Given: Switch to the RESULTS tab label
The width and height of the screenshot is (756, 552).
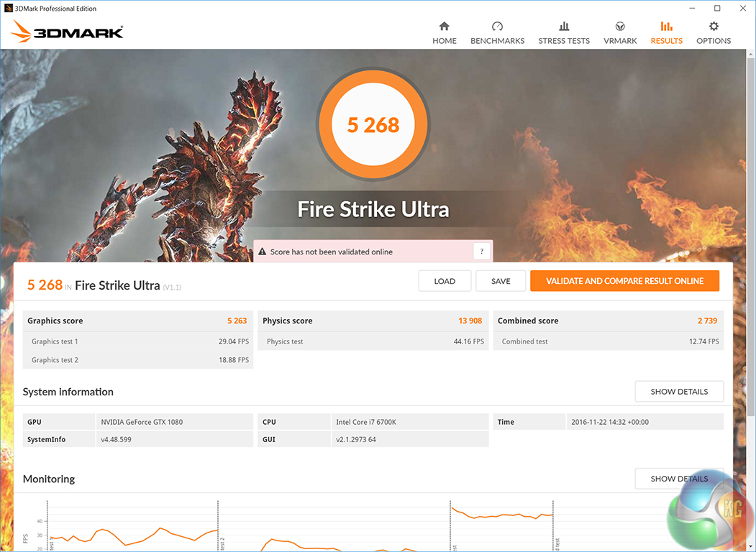Looking at the screenshot, I should 666,41.
